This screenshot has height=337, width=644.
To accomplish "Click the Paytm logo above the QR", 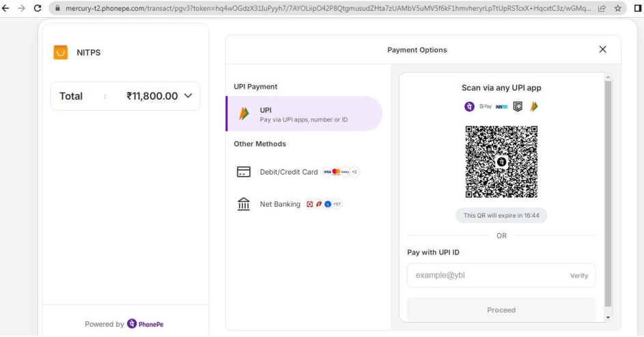I will [501, 106].
